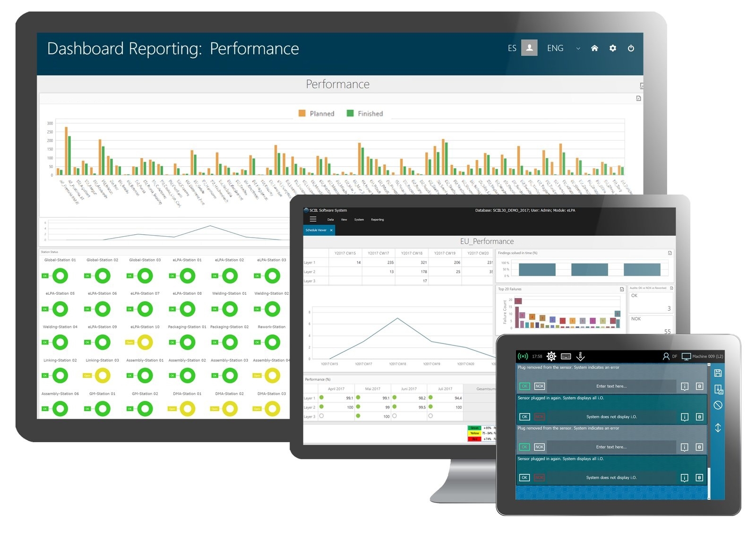Click the Finished green legend swatch
The image size is (756, 539).
350,113
